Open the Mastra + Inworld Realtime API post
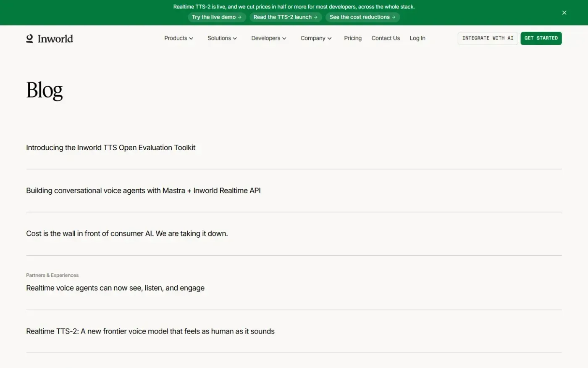This screenshot has height=368, width=588. coord(143,191)
